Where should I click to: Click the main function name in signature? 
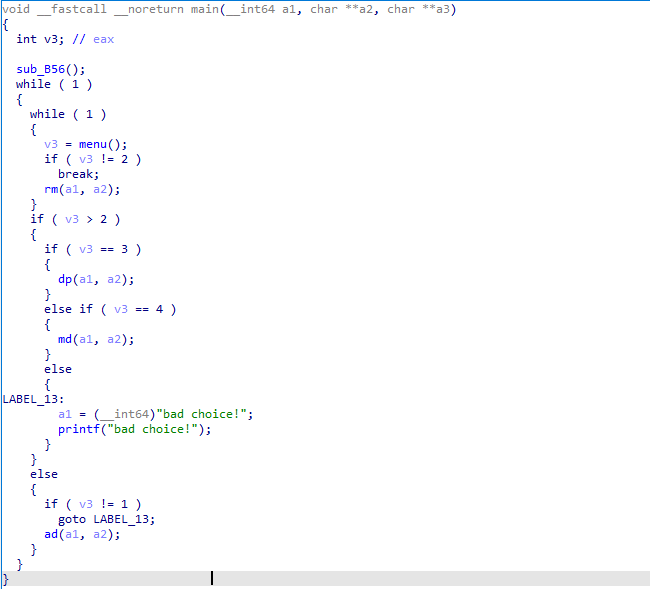[x=204, y=9]
